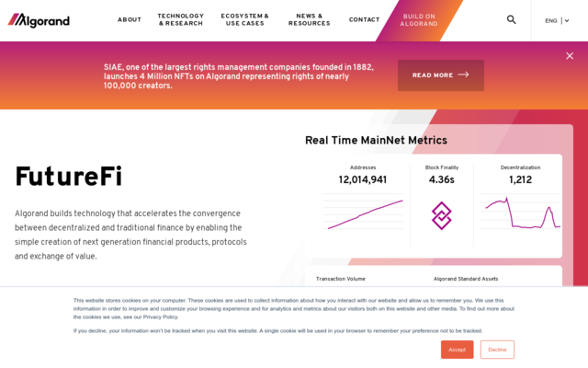Click the Transaction Volume label
Image resolution: width=588 pixels, height=368 pixels.
341,279
